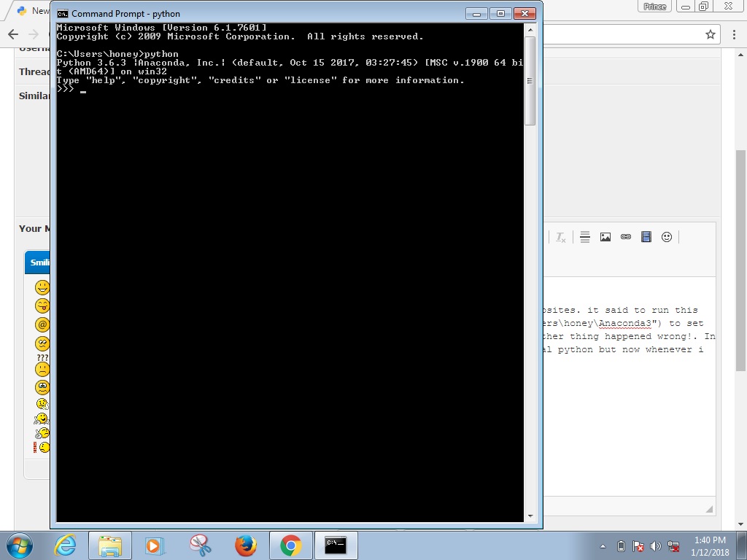The width and height of the screenshot is (747, 560).
Task: Open Internet Explorer from the taskbar
Action: point(65,545)
